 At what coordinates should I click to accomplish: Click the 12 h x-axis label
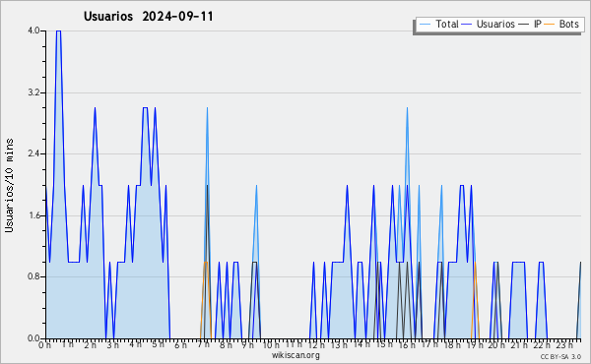point(316,345)
